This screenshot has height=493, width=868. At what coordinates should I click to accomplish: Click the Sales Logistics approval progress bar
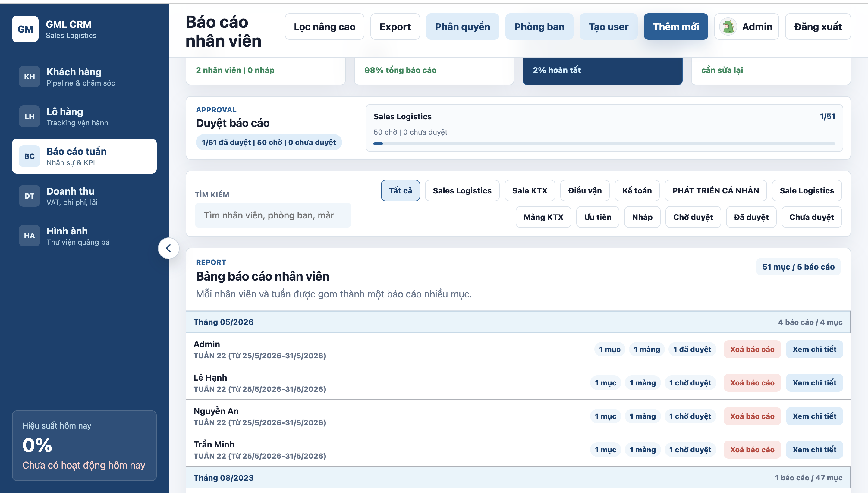(604, 144)
